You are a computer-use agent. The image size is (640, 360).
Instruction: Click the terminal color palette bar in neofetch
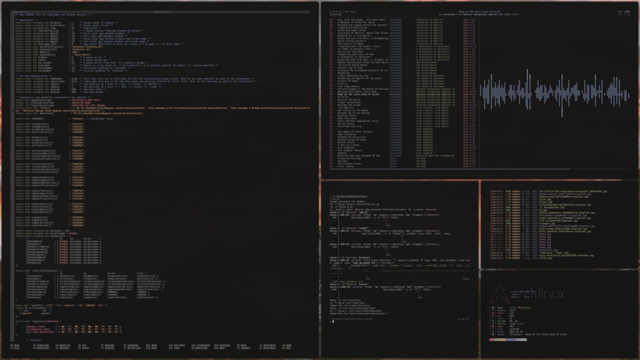tap(508, 340)
